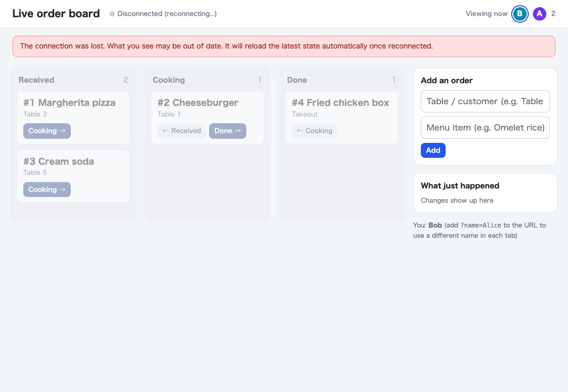The height and width of the screenshot is (392, 568).
Task: Mark Cheeseburger as Done
Action: pyautogui.click(x=228, y=131)
